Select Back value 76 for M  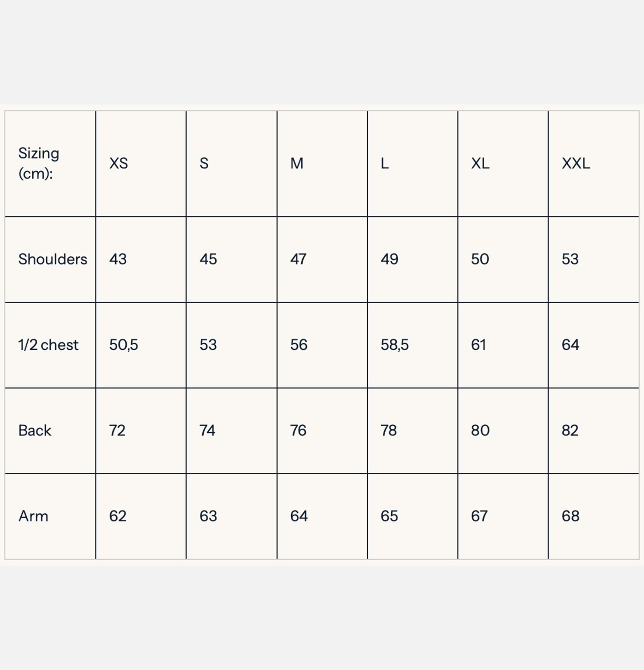[x=298, y=430]
